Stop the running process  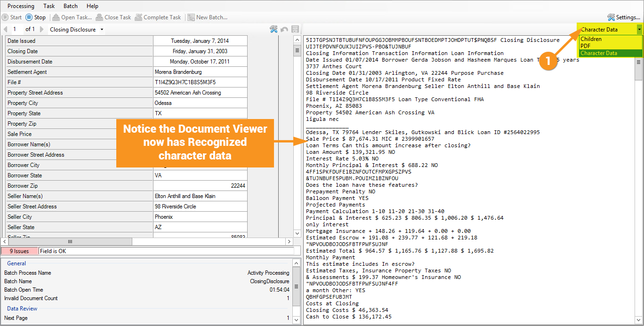(36, 17)
